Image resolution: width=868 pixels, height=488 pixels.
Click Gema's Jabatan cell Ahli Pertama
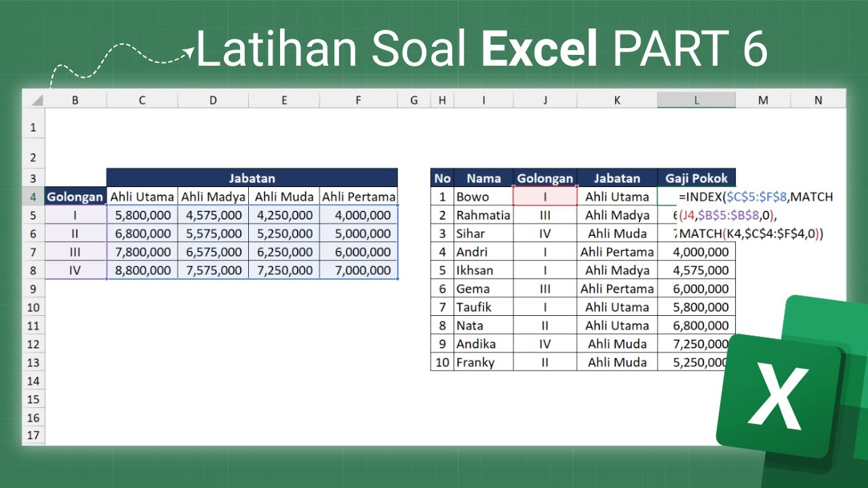tap(617, 289)
